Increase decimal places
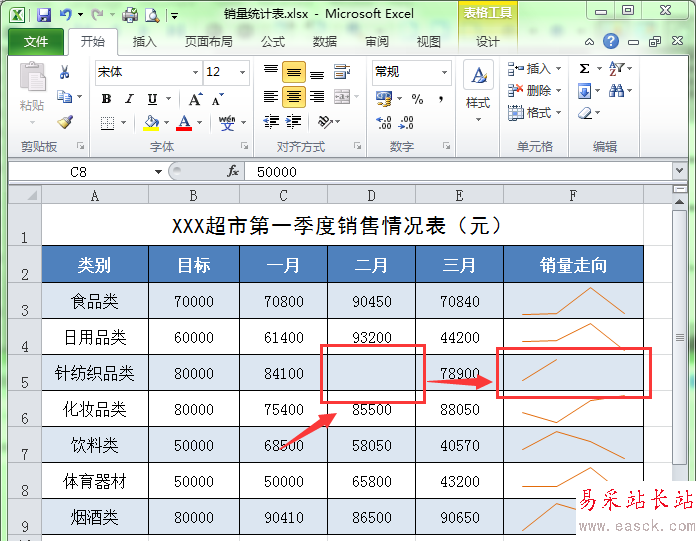Viewport: 696px width, 541px height. [x=384, y=122]
